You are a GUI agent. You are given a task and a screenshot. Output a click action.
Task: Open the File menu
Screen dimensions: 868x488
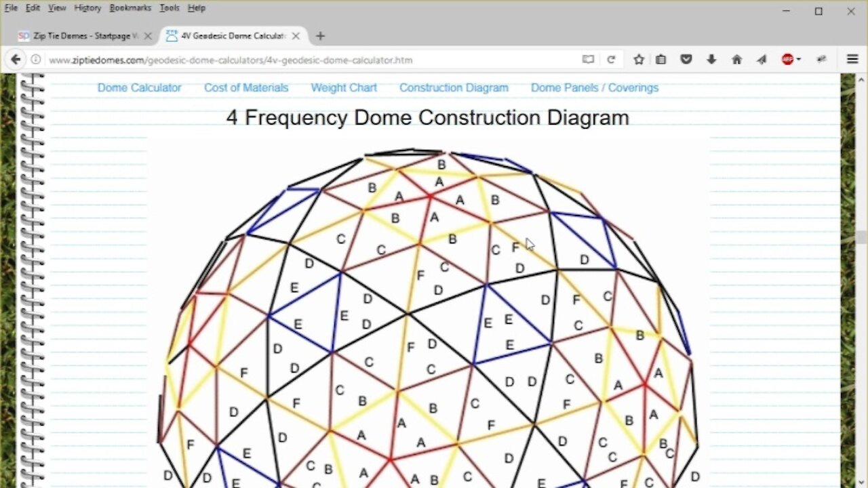click(11, 8)
